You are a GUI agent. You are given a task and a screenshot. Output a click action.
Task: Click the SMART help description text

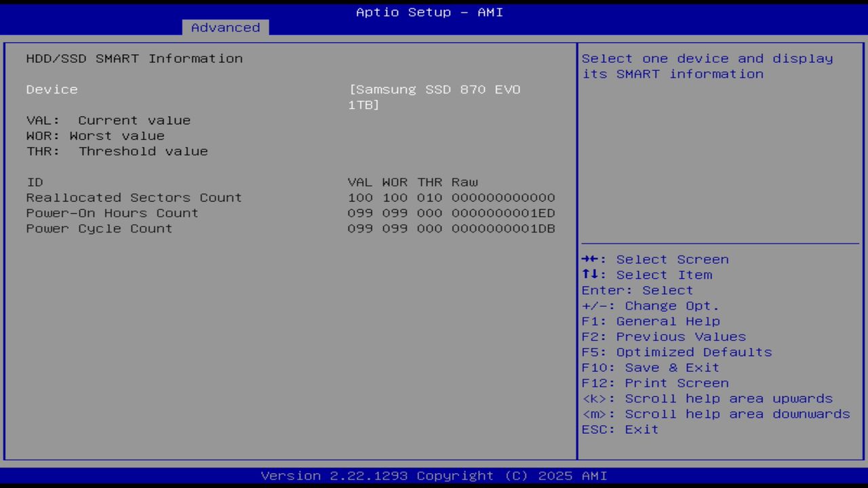pyautogui.click(x=707, y=66)
